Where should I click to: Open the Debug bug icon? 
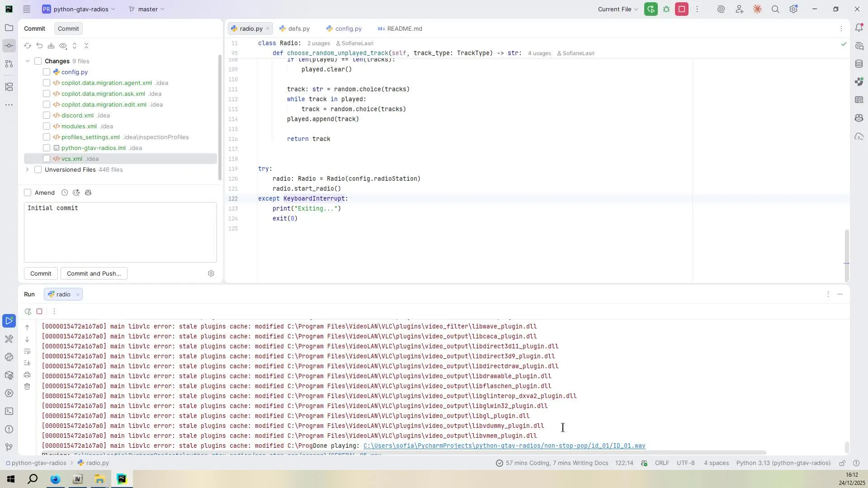[666, 9]
